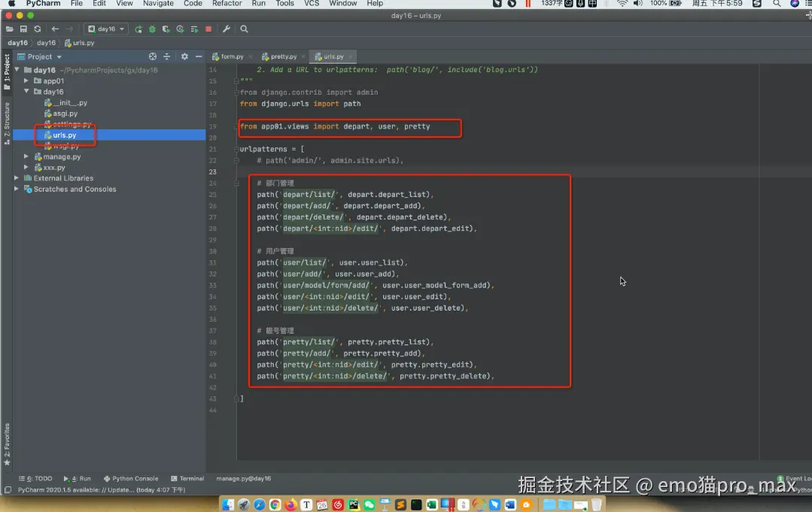Collapse the day16 root project folder
The height and width of the screenshot is (512, 812).
17,69
